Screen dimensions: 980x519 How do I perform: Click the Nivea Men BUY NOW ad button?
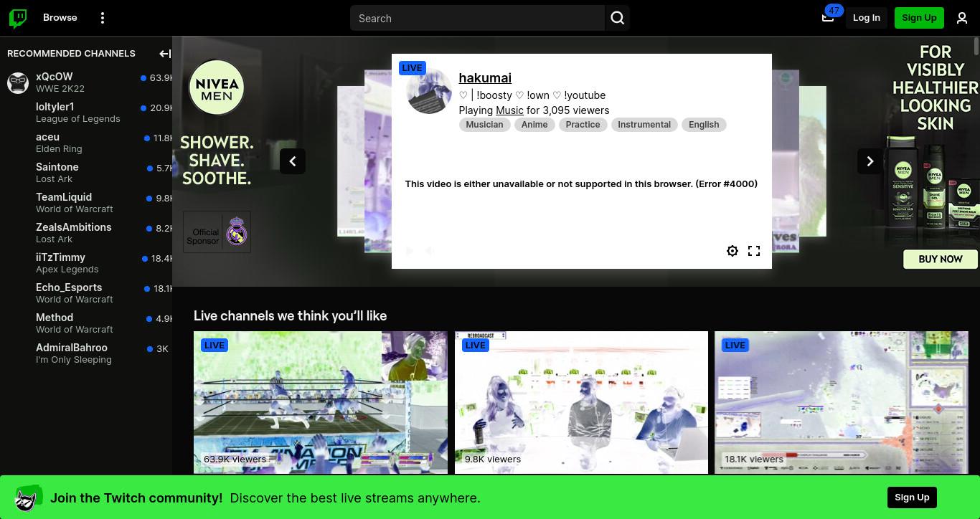tap(941, 259)
